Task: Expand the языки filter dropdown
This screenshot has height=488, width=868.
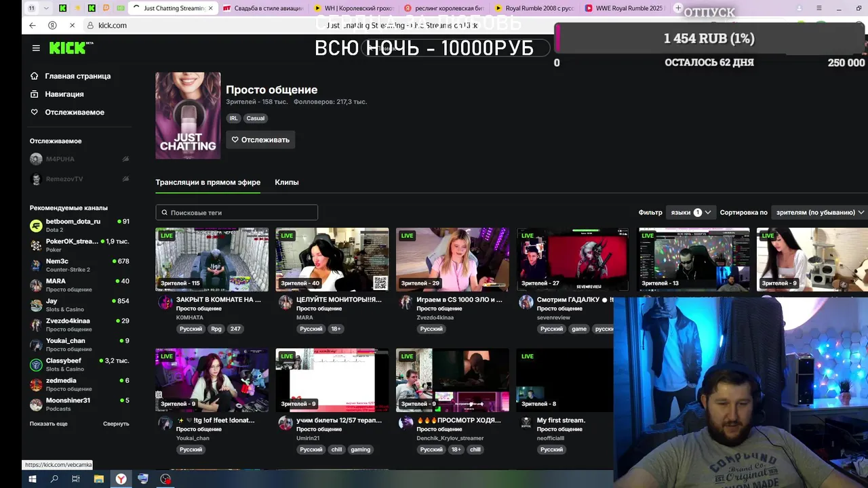Action: [x=691, y=212]
